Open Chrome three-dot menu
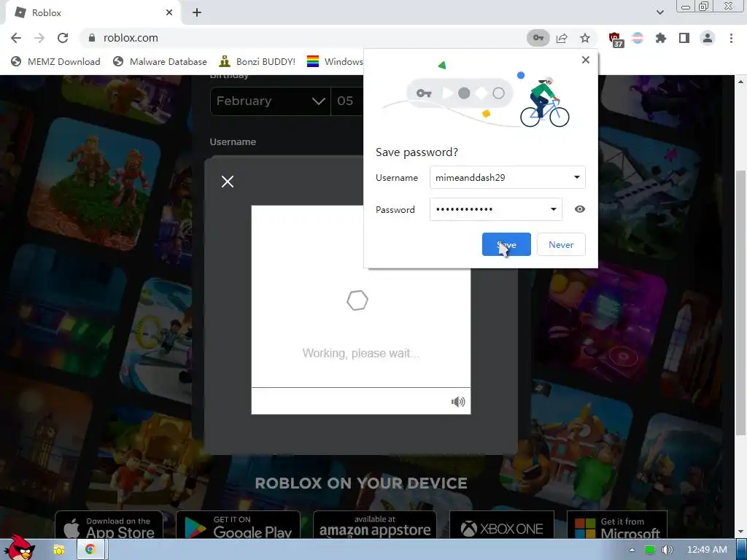The height and width of the screenshot is (560, 747). (x=731, y=38)
